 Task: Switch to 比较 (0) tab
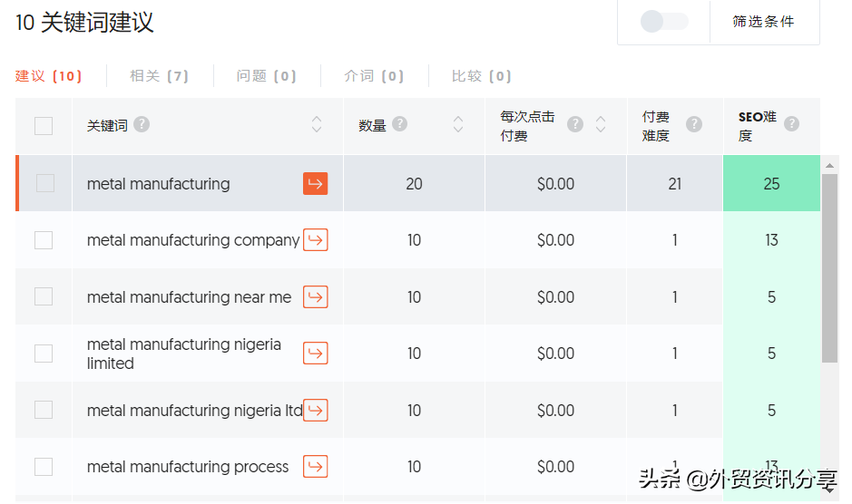tap(482, 75)
